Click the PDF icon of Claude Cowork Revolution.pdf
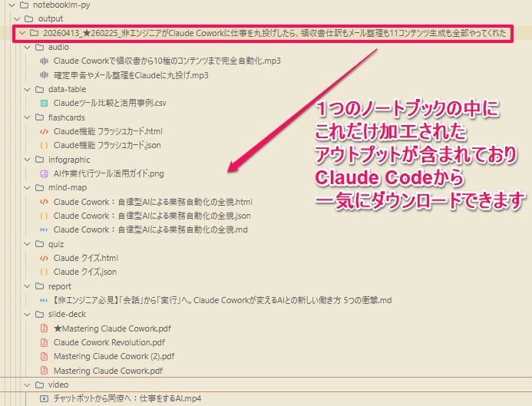 [44, 342]
